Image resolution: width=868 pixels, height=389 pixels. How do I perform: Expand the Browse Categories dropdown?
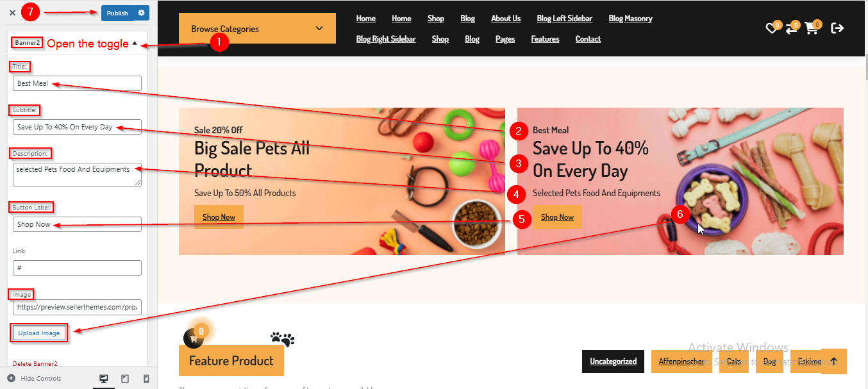(x=257, y=29)
